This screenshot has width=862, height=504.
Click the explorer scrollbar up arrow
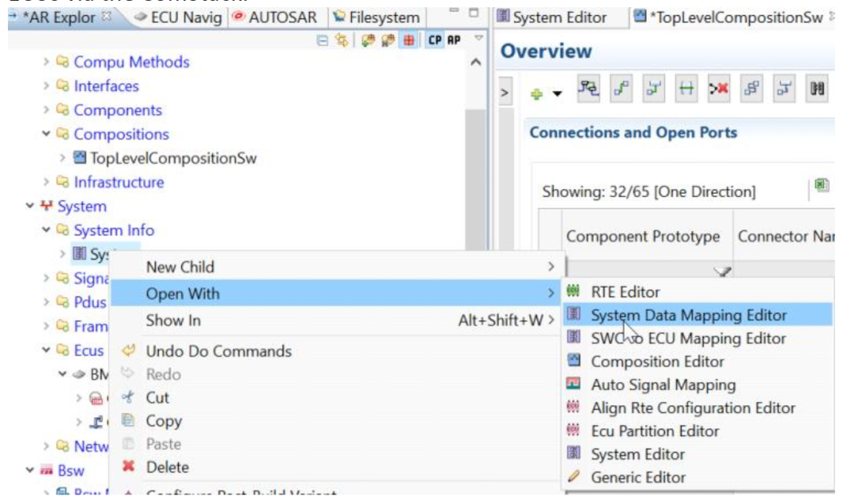pos(476,62)
